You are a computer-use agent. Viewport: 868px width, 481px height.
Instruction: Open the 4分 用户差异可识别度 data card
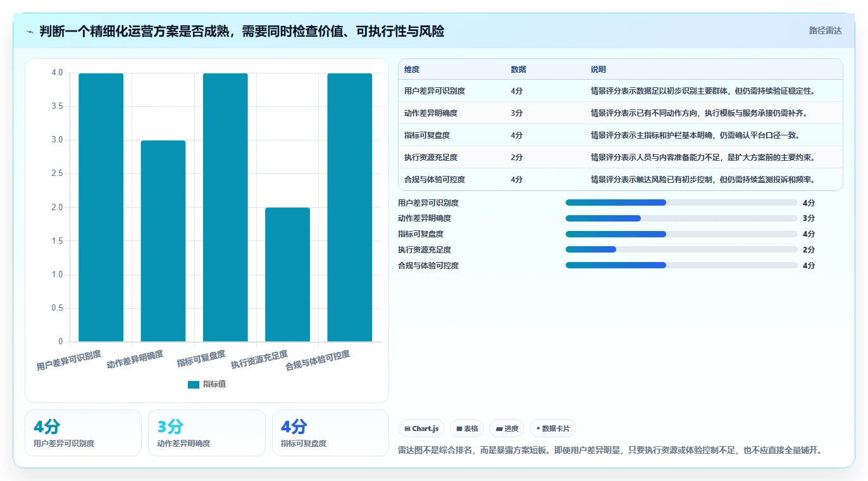pyautogui.click(x=83, y=433)
